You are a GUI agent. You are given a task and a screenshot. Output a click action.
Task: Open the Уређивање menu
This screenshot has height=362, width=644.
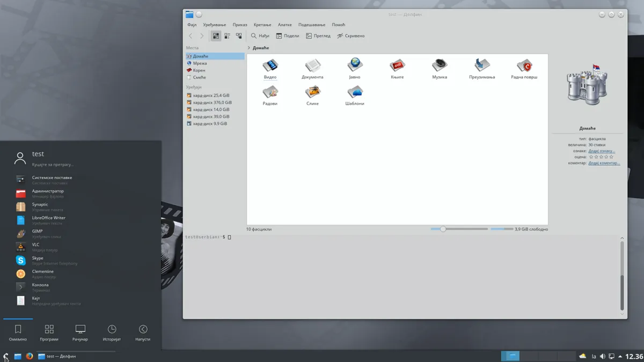click(215, 25)
